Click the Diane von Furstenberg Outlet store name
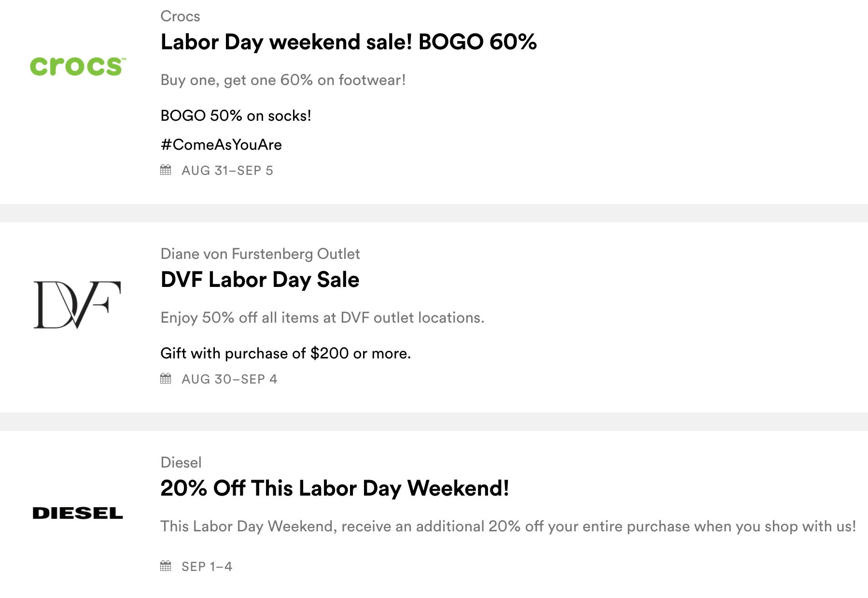Screen dimensions: 868x598 click(x=260, y=254)
